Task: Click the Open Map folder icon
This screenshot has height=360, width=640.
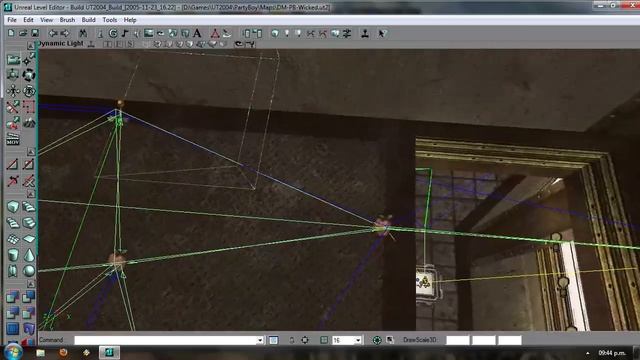Action: coord(23,33)
